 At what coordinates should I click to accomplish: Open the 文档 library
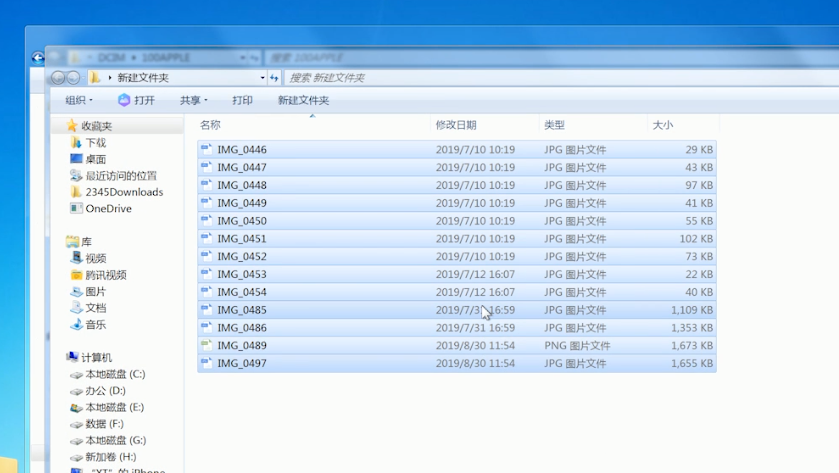coord(96,308)
